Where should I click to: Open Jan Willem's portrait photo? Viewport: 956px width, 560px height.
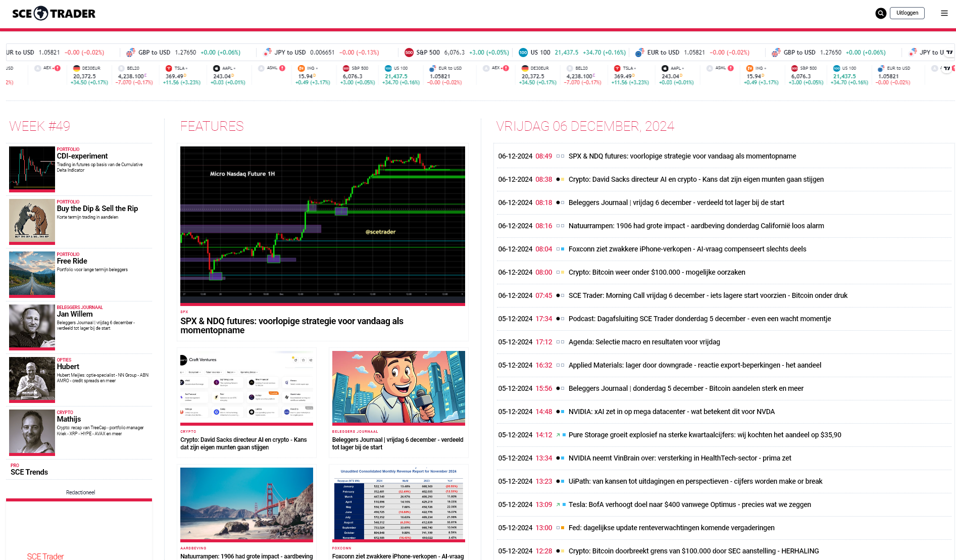32,327
